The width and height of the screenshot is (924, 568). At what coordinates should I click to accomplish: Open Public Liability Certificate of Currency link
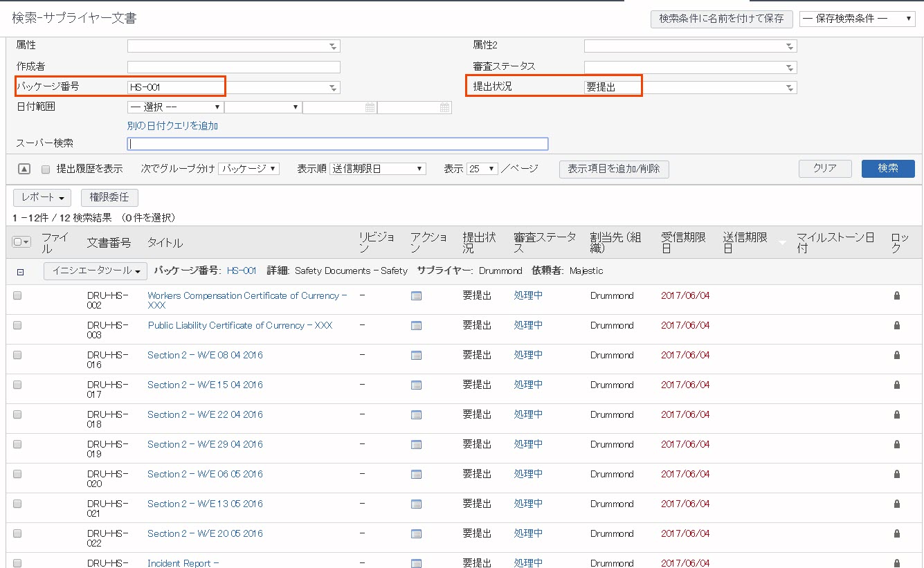(x=240, y=325)
